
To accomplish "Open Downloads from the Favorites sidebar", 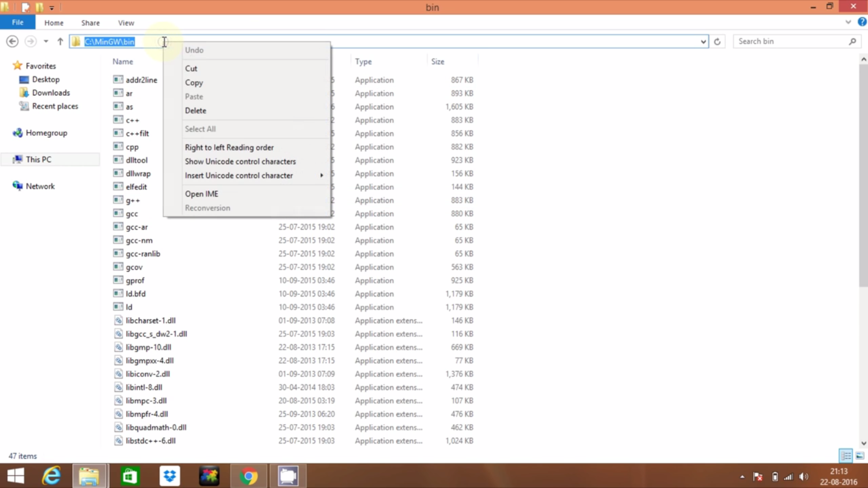I will [50, 92].
